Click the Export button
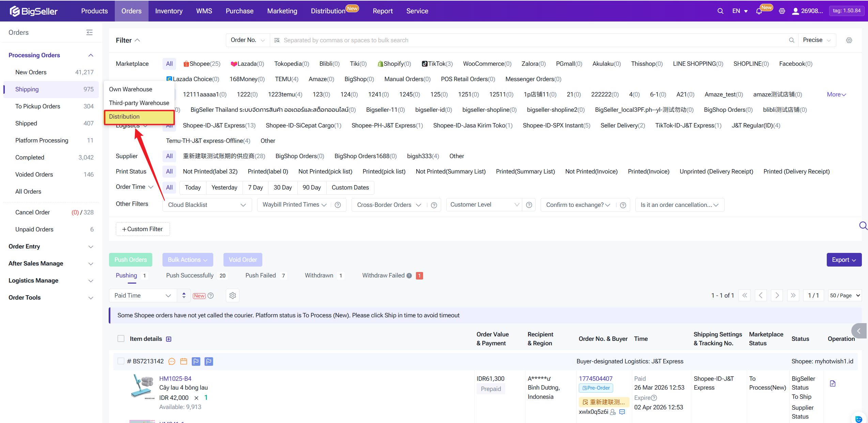Screen dimensions: 868x423 click(x=843, y=260)
